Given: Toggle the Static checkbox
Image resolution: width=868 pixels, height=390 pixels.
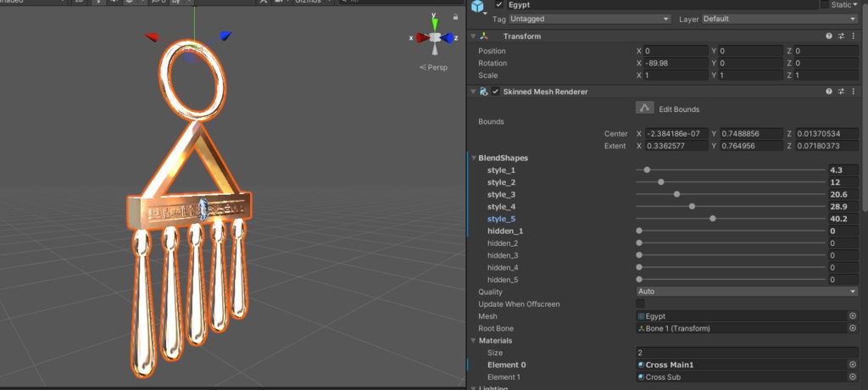Looking at the screenshot, I should click(824, 5).
